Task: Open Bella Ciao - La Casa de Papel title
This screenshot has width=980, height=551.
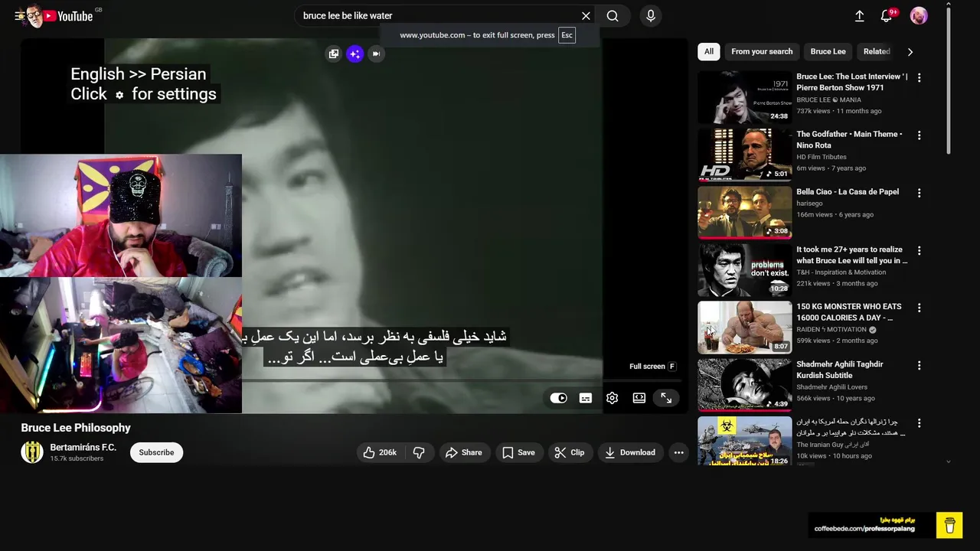Action: [848, 191]
